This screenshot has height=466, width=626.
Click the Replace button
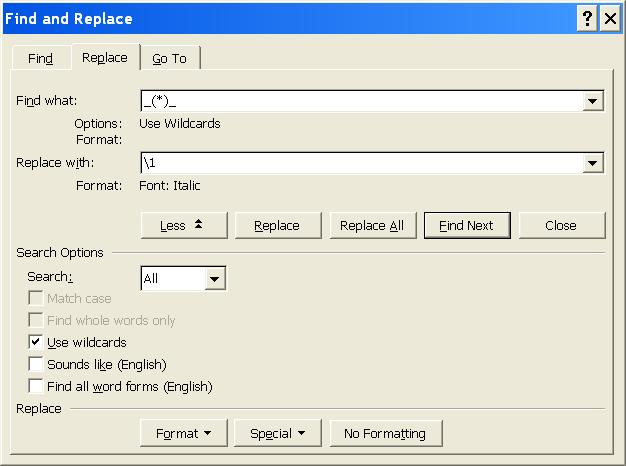[278, 225]
